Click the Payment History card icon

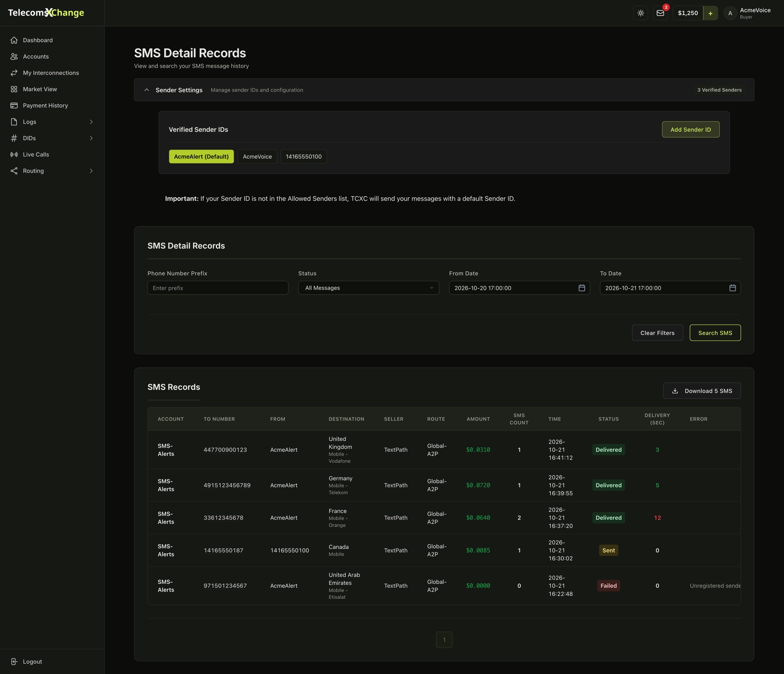pyautogui.click(x=14, y=105)
